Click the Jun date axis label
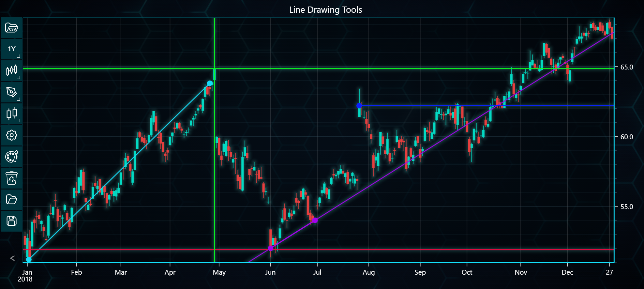 [270, 272]
